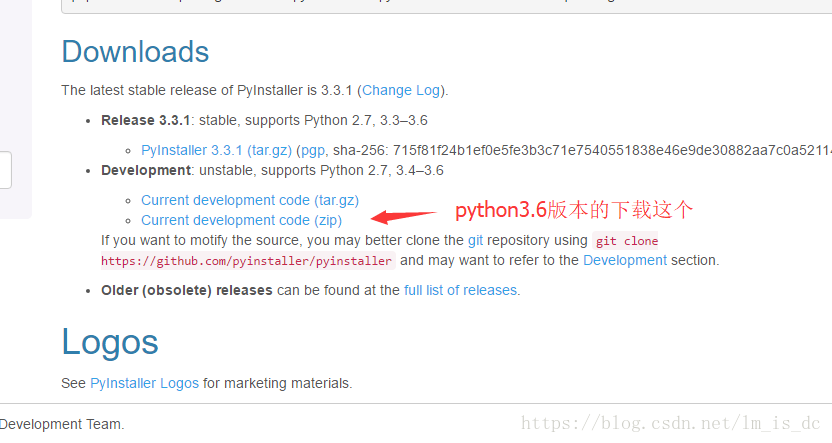Download PyInstaller 3.3.1 (tar.gz)
Image resolution: width=832 pixels, height=443 pixels.
click(x=216, y=151)
